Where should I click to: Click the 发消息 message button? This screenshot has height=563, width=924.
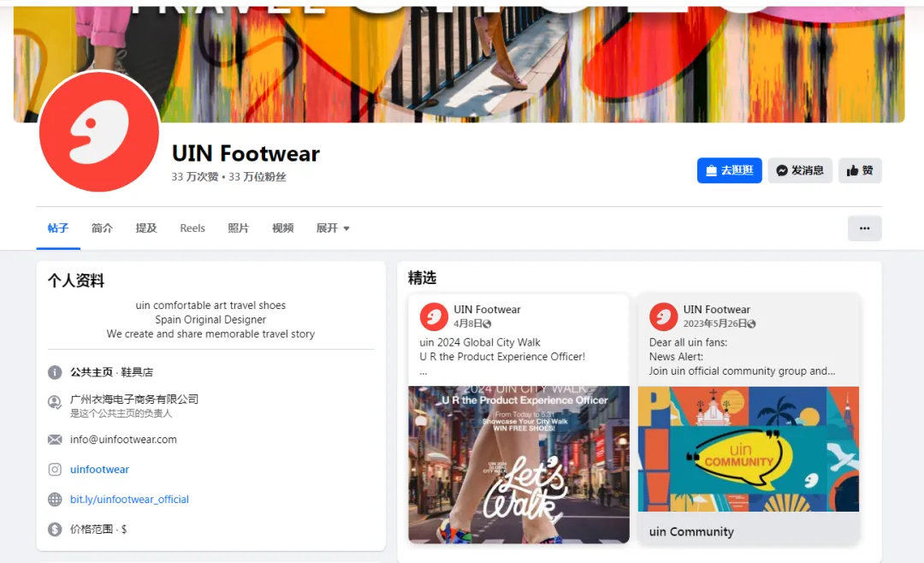click(x=800, y=170)
